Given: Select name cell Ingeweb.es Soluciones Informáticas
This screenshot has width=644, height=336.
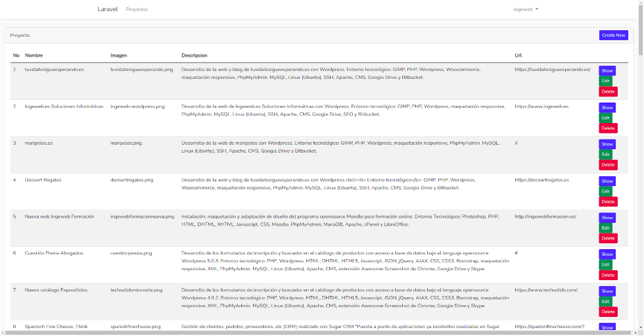Looking at the screenshot, I should (x=64, y=107).
